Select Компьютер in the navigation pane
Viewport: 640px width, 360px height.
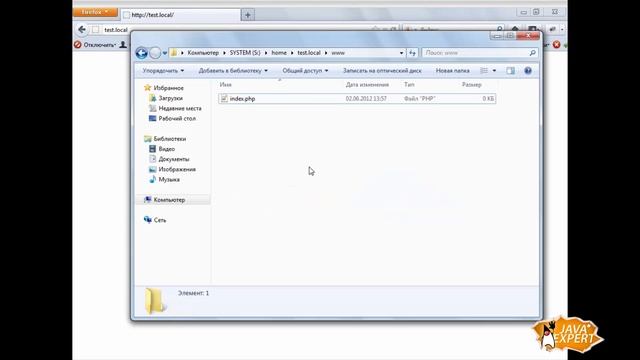tap(169, 200)
